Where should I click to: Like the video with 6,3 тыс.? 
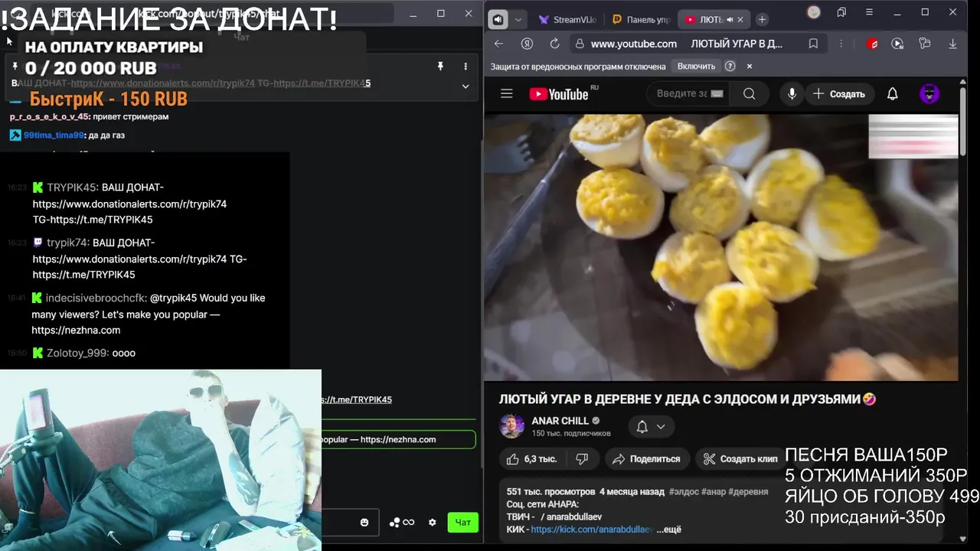[532, 458]
